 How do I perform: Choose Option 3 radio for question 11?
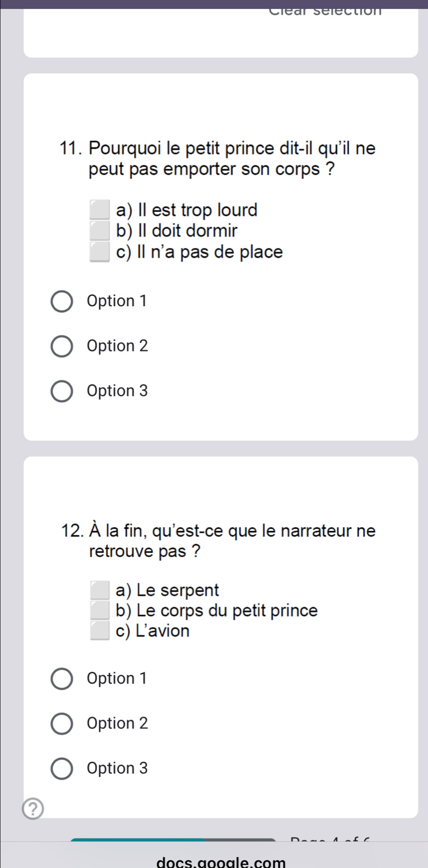[61, 391]
